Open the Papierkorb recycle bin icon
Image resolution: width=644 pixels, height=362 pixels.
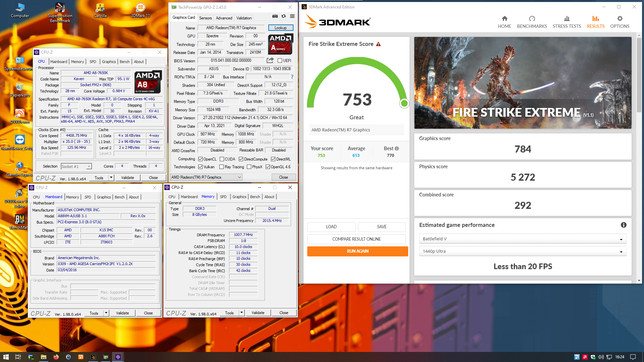tap(20, 90)
